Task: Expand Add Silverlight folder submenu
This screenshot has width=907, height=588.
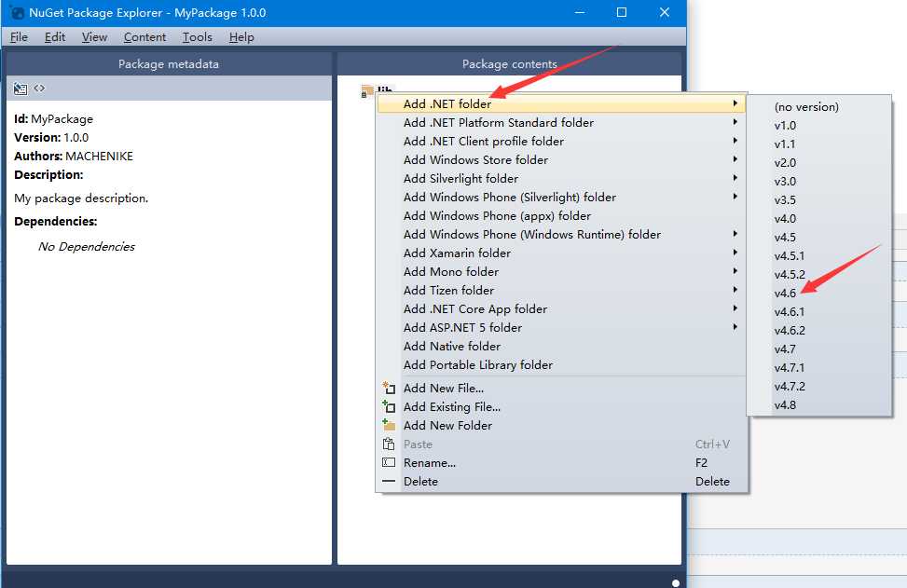Action: click(x=561, y=178)
